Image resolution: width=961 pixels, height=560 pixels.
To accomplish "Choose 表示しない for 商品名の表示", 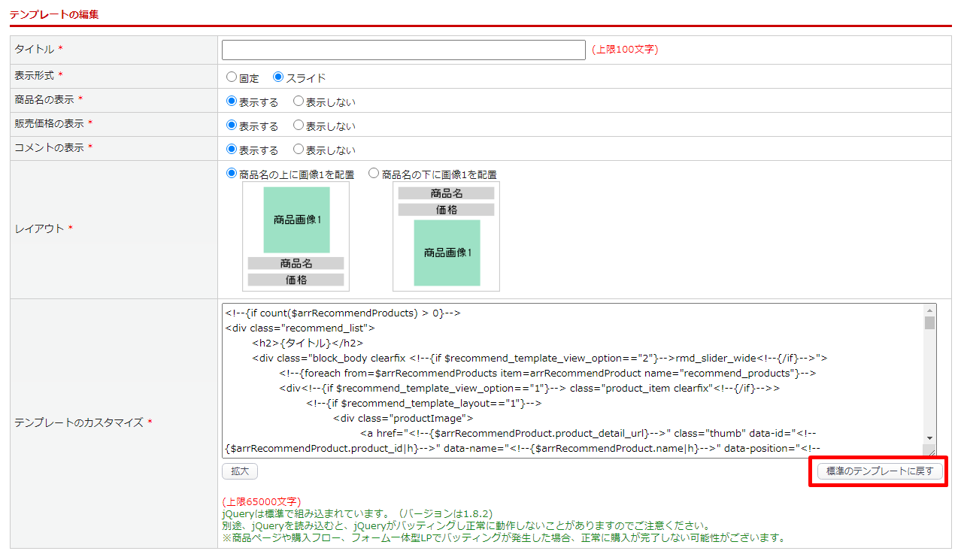I will pos(299,101).
